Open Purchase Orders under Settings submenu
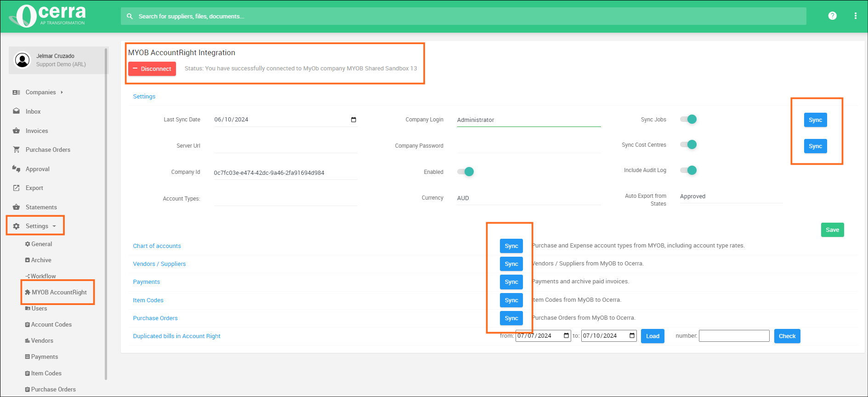Image resolution: width=868 pixels, height=397 pixels. [x=53, y=390]
